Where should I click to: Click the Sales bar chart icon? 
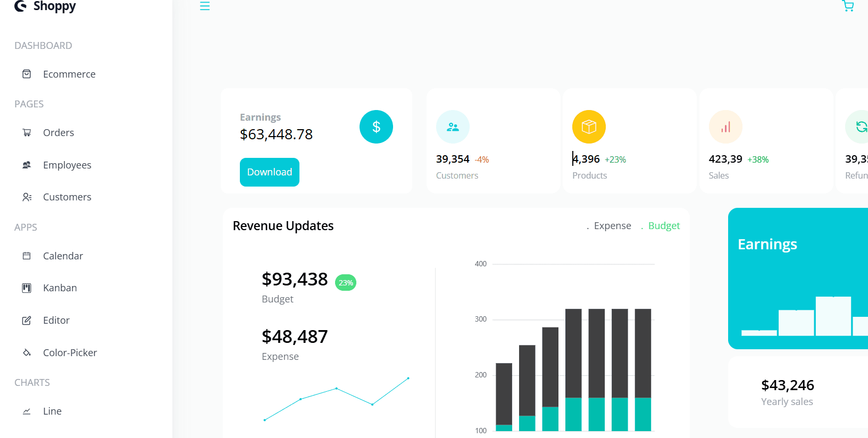pos(725,127)
